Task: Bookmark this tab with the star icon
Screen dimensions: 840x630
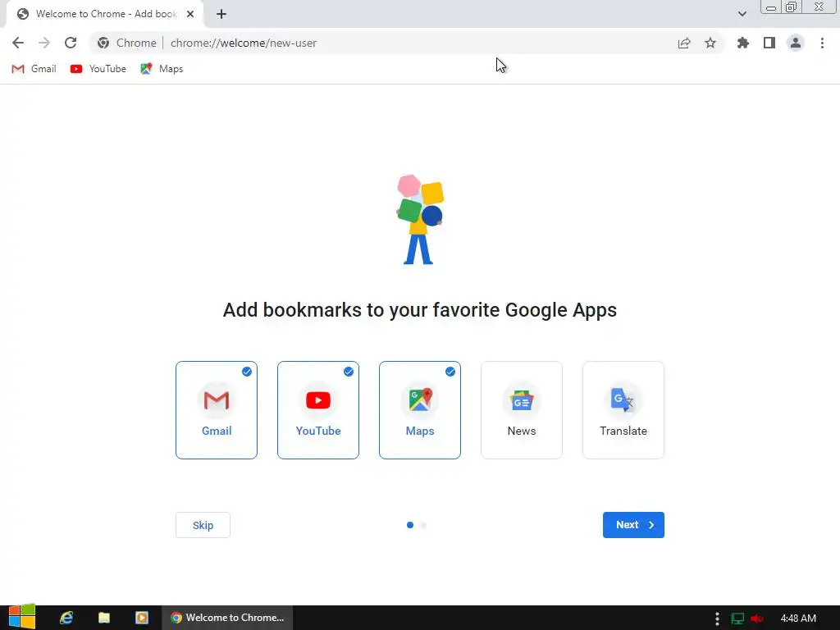Action: [710, 43]
